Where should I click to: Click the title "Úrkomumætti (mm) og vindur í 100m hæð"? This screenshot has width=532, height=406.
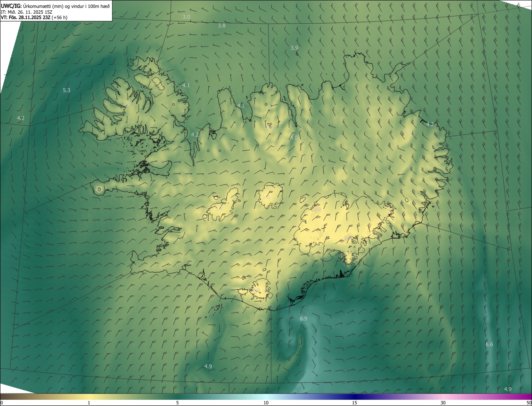coord(66,6)
